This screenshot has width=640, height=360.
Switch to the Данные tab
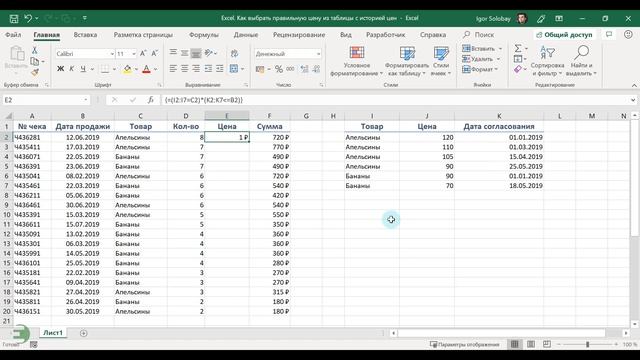tap(246, 35)
